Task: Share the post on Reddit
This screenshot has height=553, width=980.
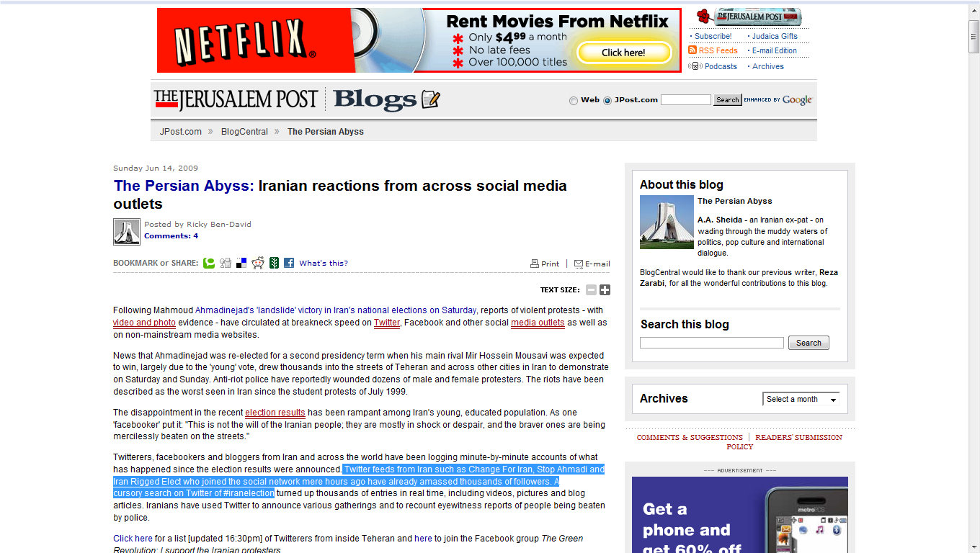Action: [258, 263]
